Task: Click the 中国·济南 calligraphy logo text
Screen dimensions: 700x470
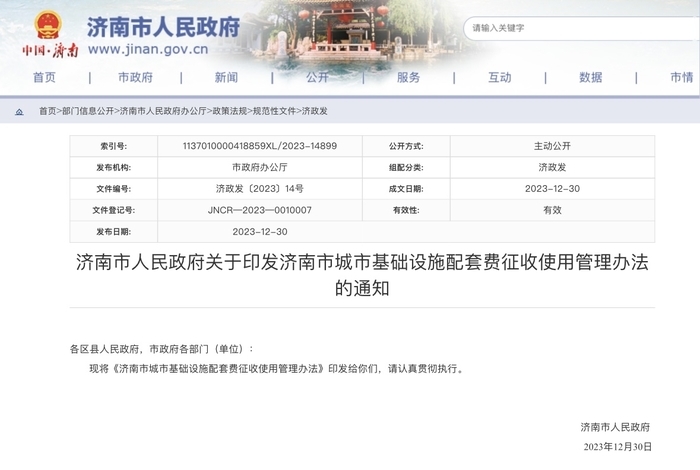Action: (x=50, y=50)
